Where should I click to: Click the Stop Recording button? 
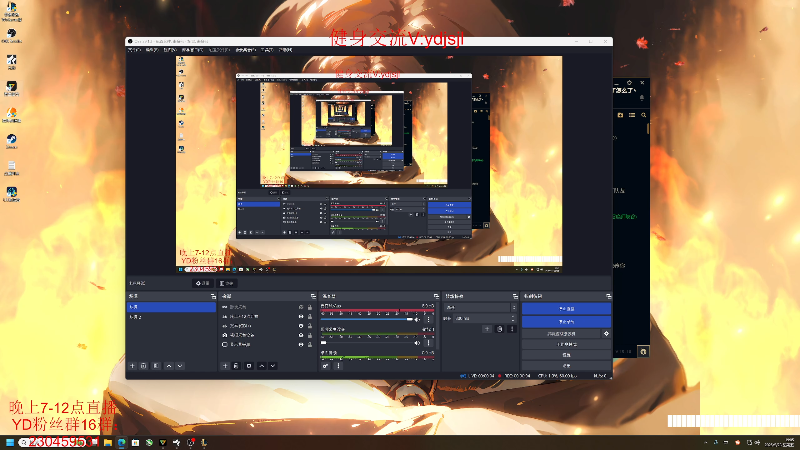click(566, 321)
